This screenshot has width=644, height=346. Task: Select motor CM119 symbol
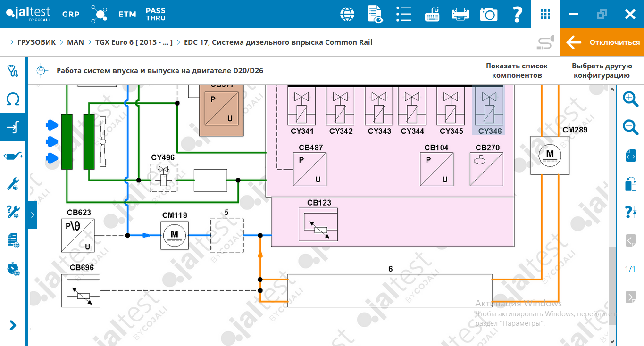tap(174, 235)
